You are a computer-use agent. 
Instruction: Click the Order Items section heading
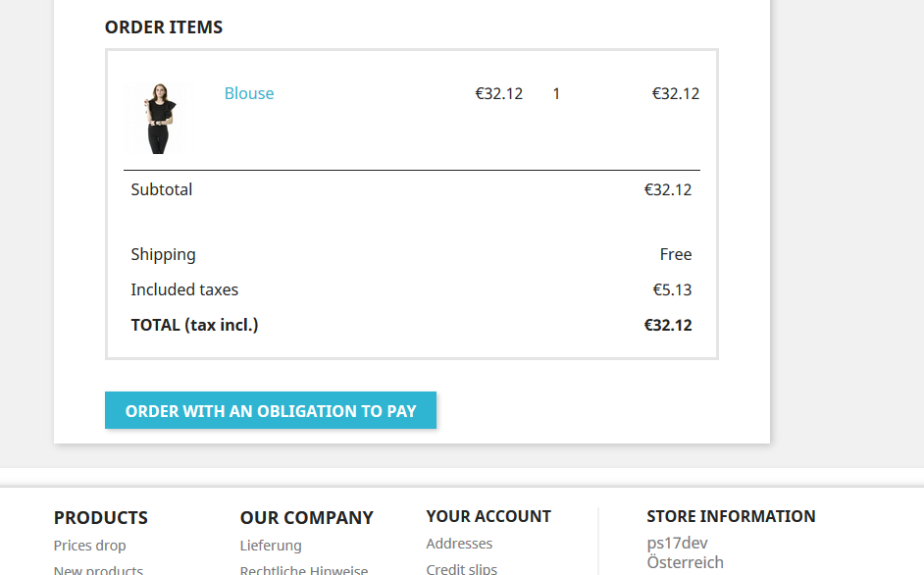pos(164,27)
